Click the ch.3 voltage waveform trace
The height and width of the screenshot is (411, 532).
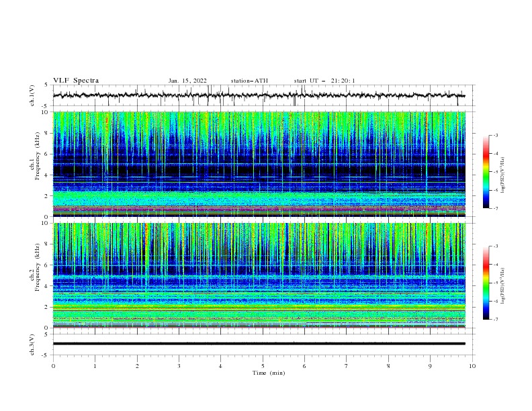point(259,344)
